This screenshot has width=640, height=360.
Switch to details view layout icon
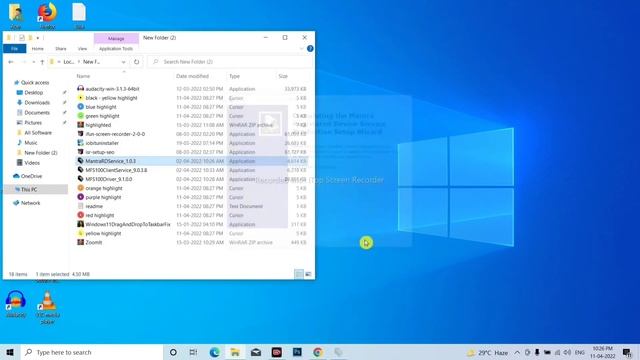coord(299,274)
